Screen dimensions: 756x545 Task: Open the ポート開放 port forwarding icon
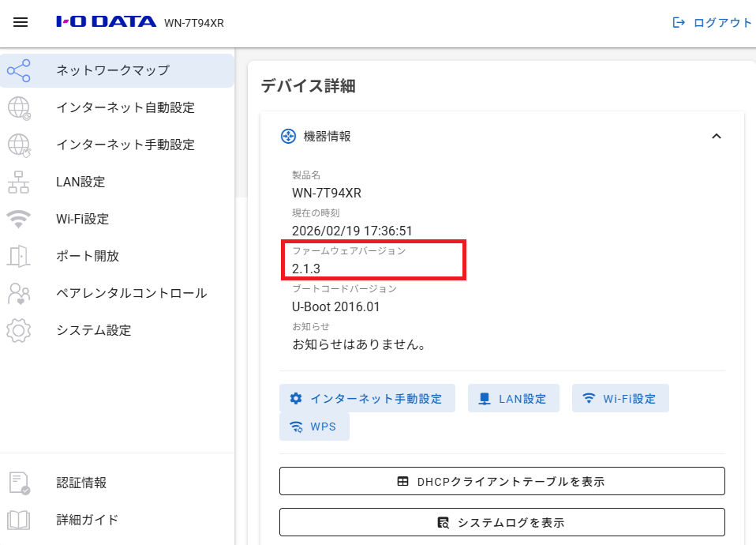coord(19,256)
